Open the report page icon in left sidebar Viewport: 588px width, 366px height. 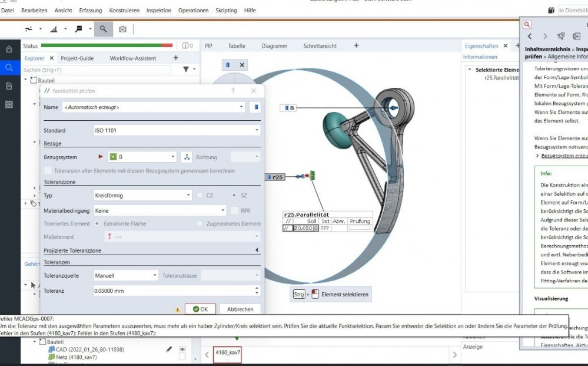tap(9, 86)
